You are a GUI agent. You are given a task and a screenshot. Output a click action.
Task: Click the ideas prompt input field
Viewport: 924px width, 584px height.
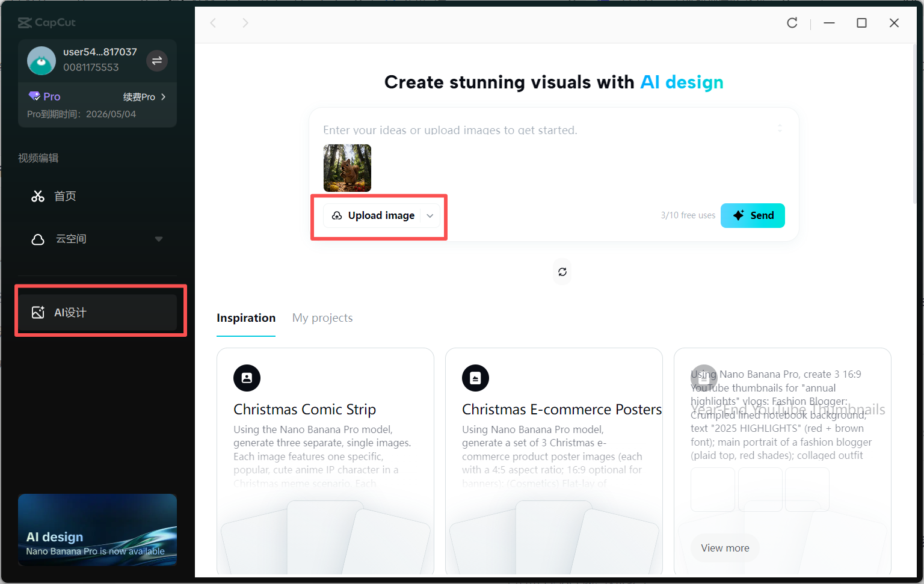541,130
